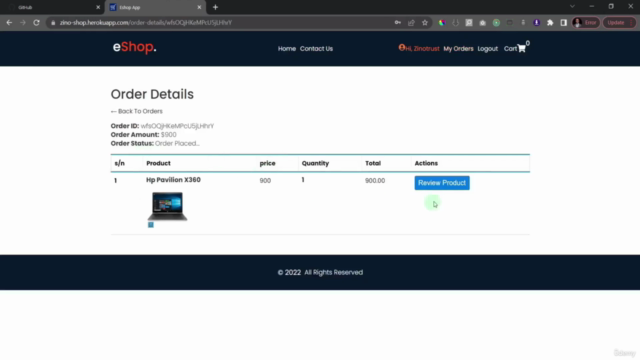Screen dimensions: 640x360
Task: Reload the page with the refresh icon
Action: (36, 23)
